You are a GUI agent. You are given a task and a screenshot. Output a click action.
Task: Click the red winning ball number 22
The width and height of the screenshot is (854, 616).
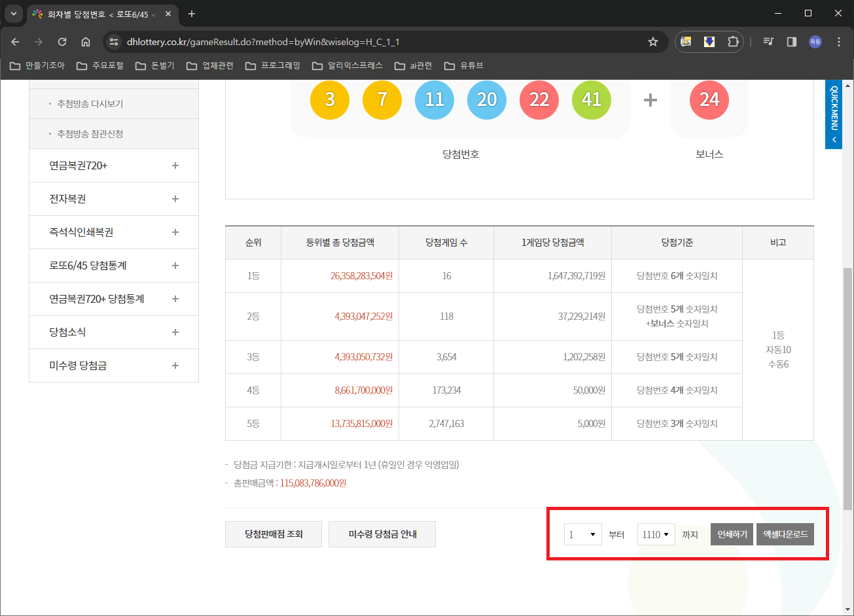pyautogui.click(x=539, y=99)
